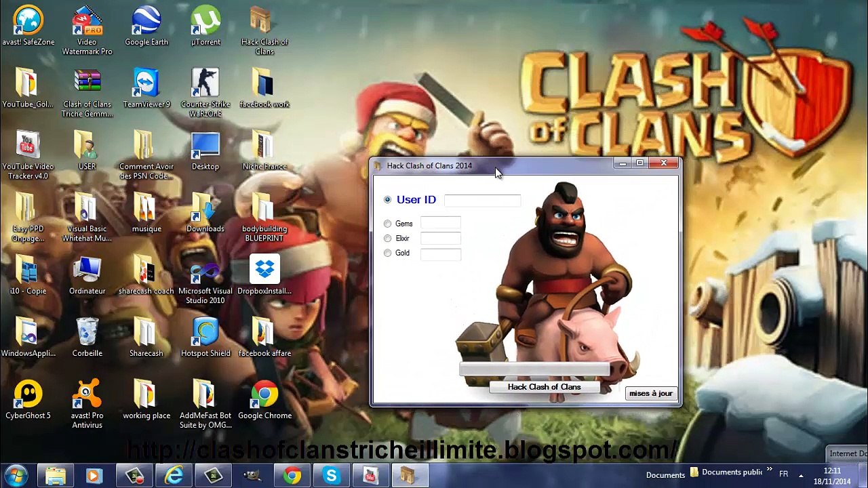Select the USER folder icon
This screenshot has height=488, width=868.
(x=87, y=151)
